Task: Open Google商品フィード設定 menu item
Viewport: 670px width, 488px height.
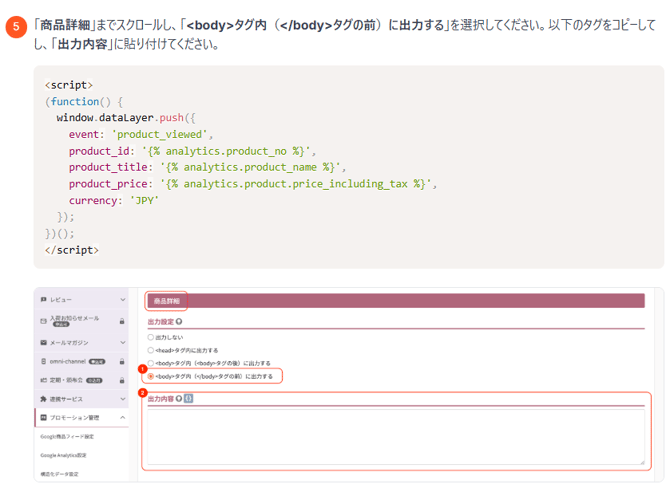Action: tap(66, 436)
